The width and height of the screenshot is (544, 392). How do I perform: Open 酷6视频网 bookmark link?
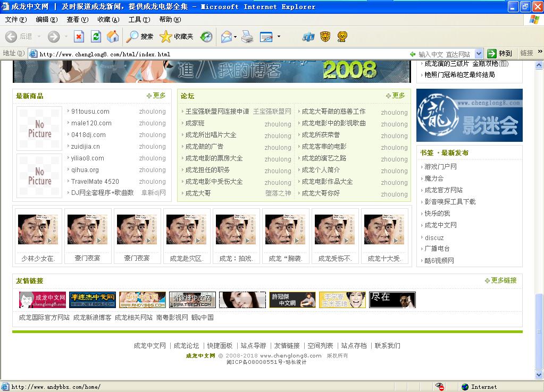439,261
